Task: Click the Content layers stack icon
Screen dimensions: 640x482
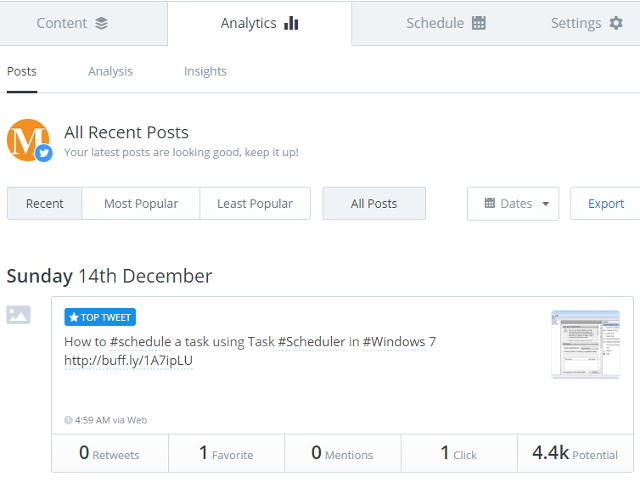Action: click(101, 23)
